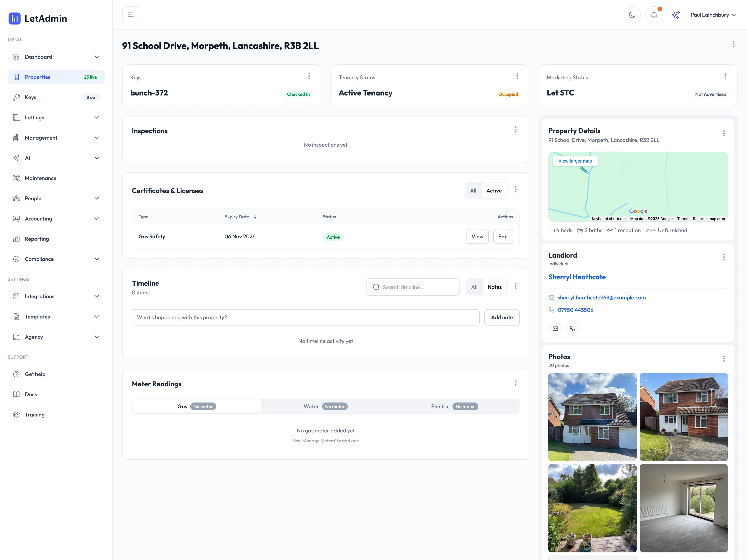This screenshot has height=560, width=747.
Task: Switch Certificates filter to All
Action: coord(473,190)
